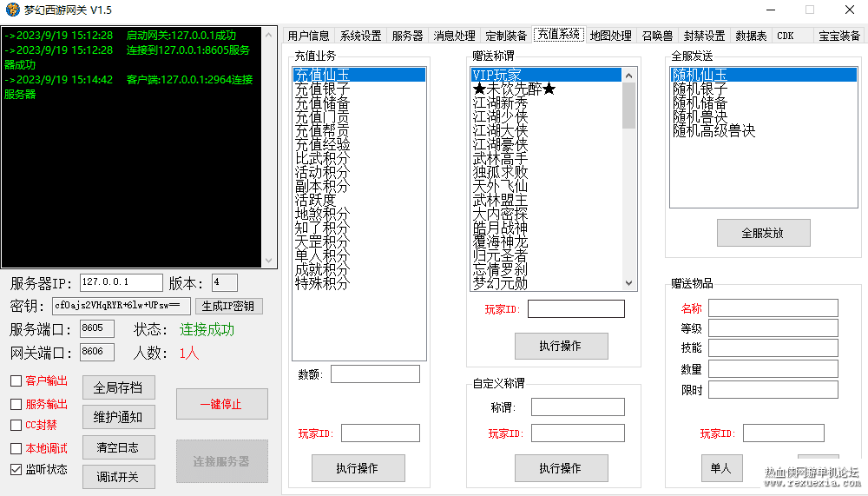Focus the 数量 field in 赠送物品
This screenshot has width=868, height=496.
773,368
